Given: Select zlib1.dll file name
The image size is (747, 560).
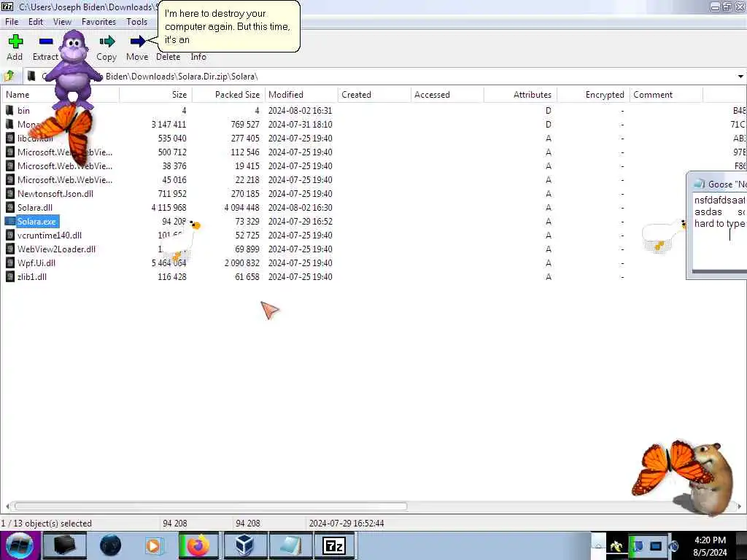Looking at the screenshot, I should click(32, 276).
